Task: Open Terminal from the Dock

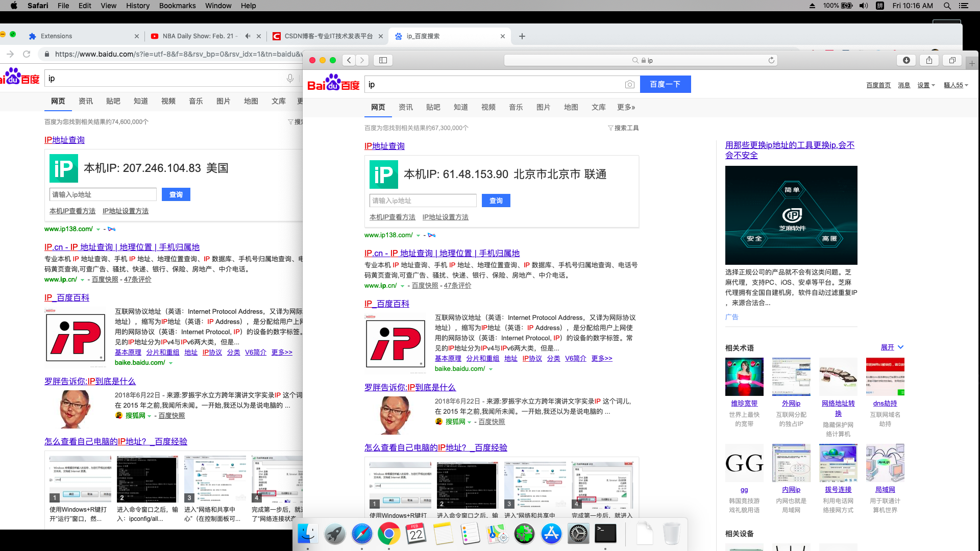Action: click(x=605, y=534)
